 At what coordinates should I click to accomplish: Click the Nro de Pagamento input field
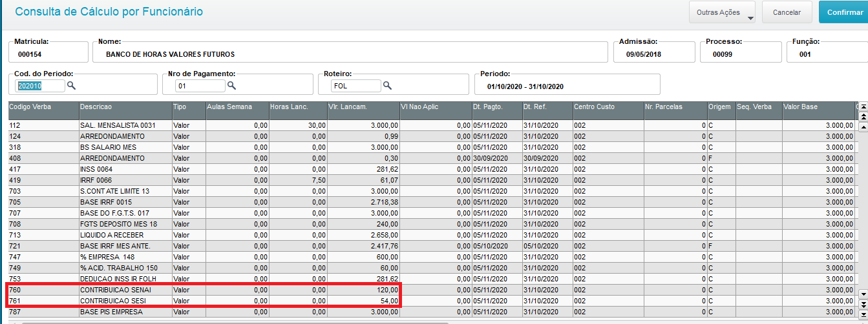click(x=200, y=85)
